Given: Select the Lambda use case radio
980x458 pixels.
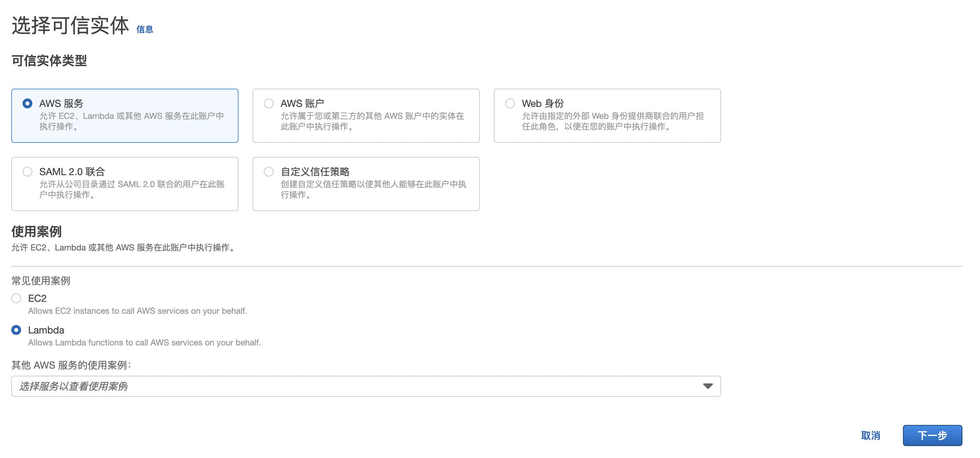Looking at the screenshot, I should (16, 330).
